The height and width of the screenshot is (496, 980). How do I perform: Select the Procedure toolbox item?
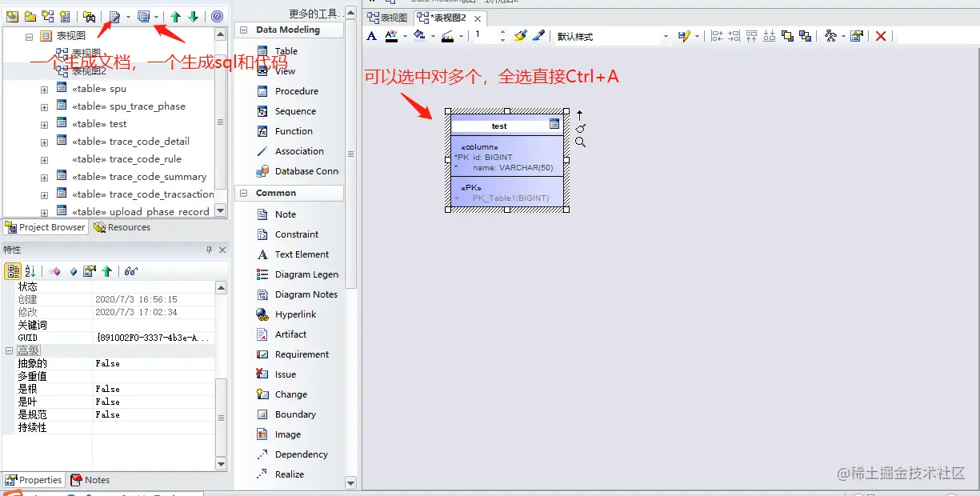296,91
